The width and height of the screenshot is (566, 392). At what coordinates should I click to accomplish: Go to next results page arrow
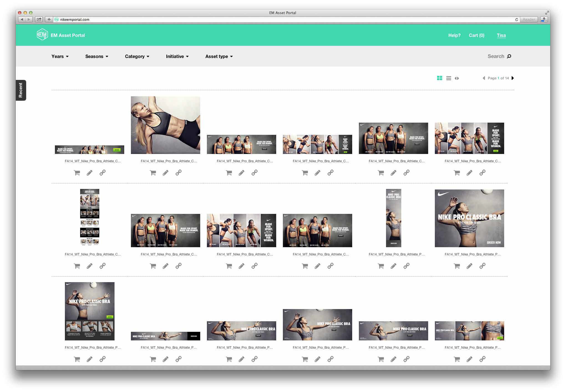513,78
